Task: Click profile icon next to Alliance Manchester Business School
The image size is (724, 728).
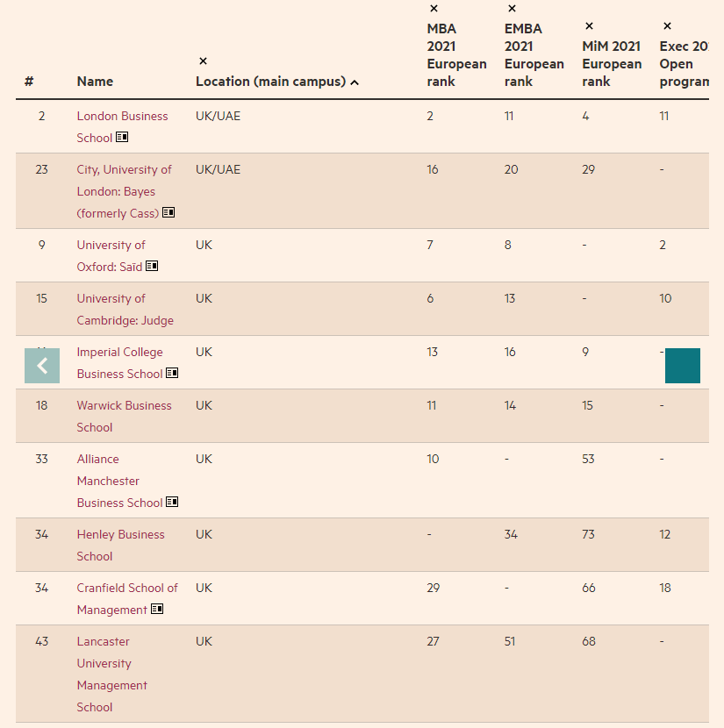Action: (172, 503)
